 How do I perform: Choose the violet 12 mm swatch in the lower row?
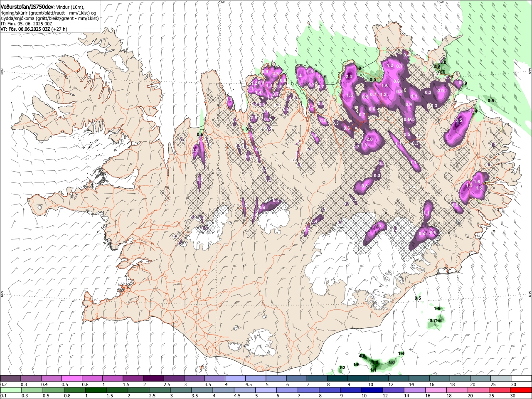[x=393, y=390]
